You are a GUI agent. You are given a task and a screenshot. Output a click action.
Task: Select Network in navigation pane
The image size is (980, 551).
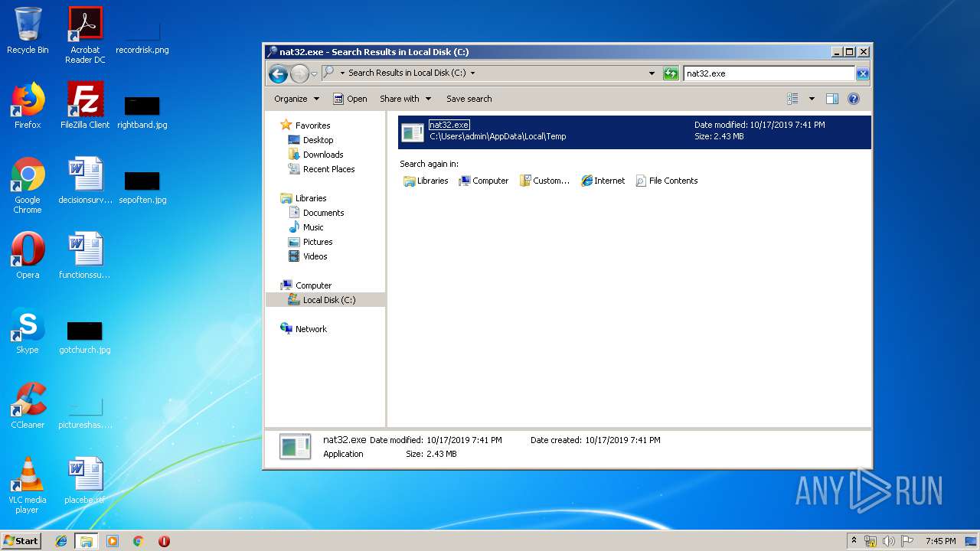click(304, 329)
